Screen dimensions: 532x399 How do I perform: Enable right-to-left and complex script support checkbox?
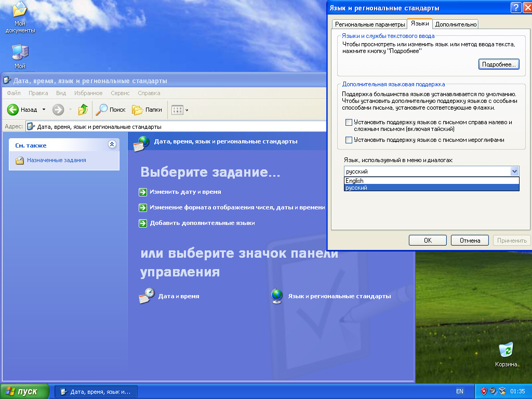point(349,122)
